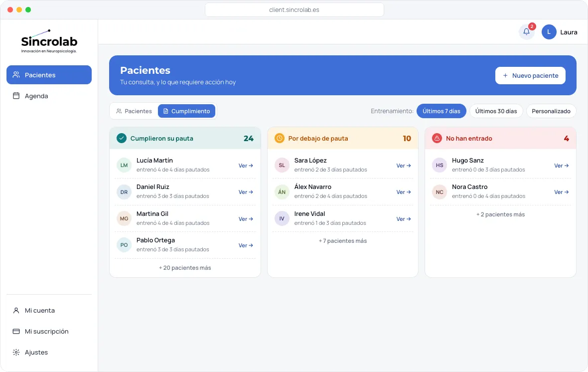Open Pacientes in the sidebar
Screen dimensions: 588x372
49,75
